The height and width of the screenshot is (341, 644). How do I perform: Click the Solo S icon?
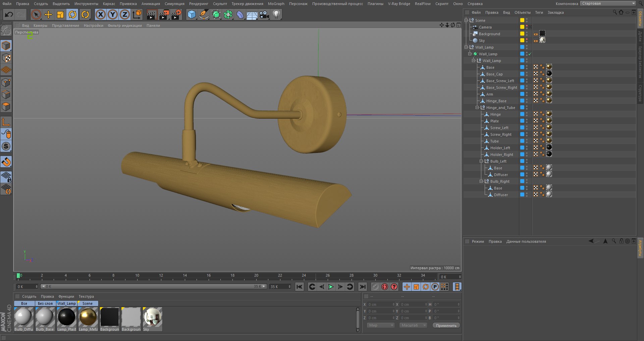[x=6, y=146]
